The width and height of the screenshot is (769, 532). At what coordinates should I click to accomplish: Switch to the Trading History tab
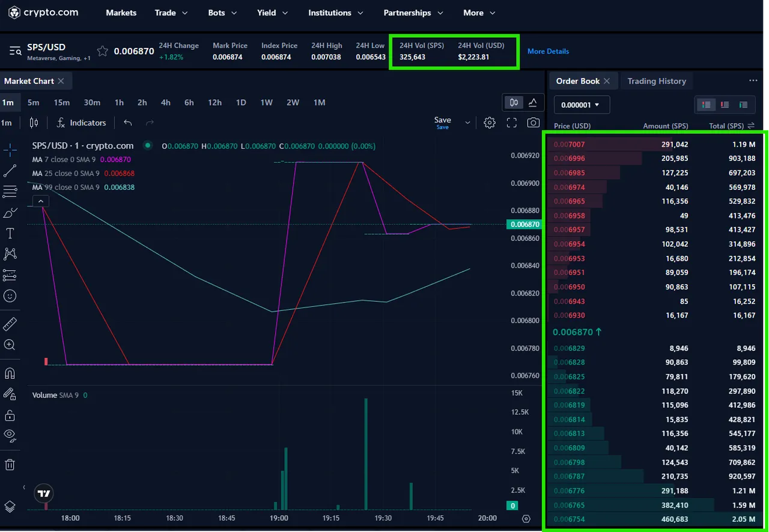657,81
